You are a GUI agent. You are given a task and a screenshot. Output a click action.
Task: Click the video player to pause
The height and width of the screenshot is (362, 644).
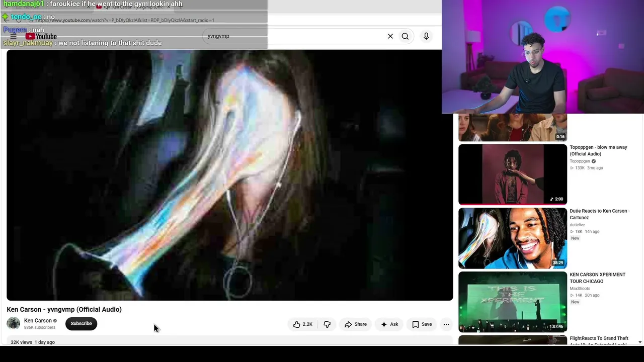[229, 175]
